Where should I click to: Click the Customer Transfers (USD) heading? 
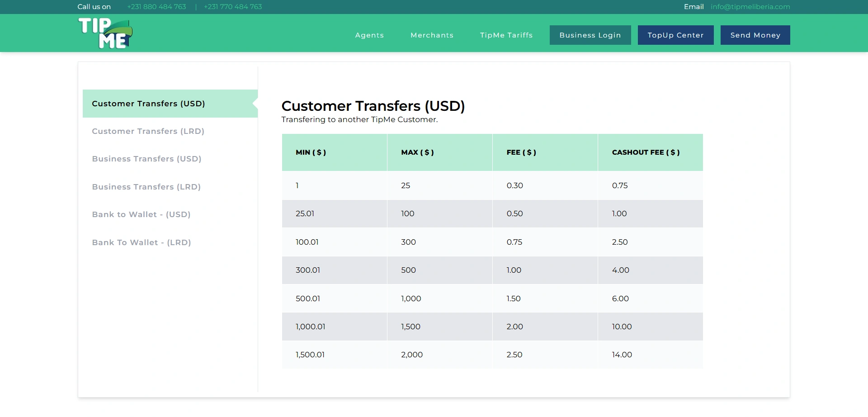(373, 106)
